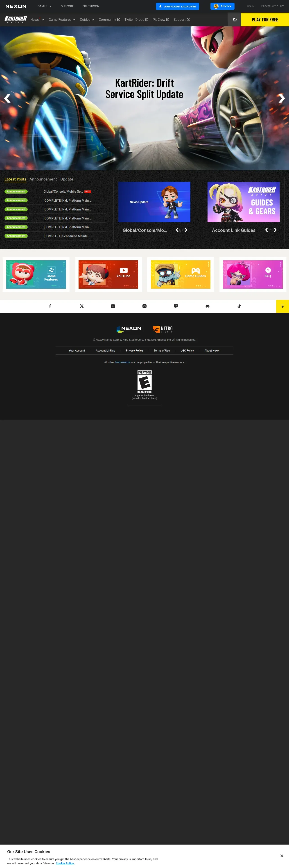Click previous arrow on News Update card
This screenshot has height=868, width=289.
tap(177, 230)
